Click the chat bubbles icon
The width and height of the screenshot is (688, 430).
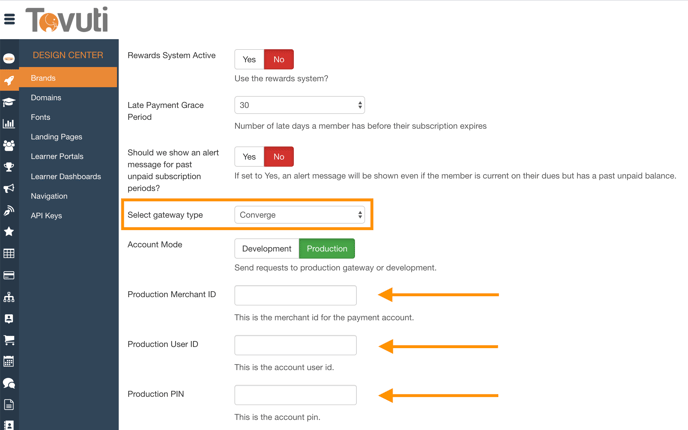coord(9,383)
